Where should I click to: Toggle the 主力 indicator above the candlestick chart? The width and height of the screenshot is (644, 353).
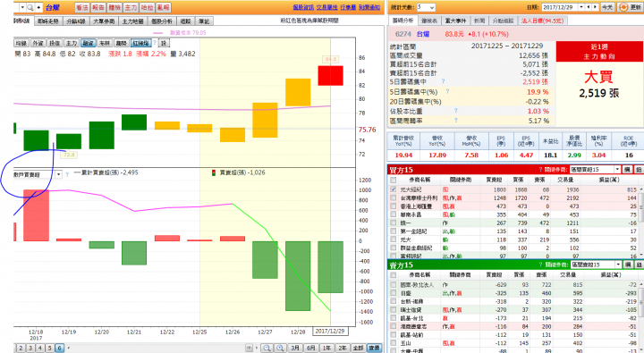tap(72, 43)
